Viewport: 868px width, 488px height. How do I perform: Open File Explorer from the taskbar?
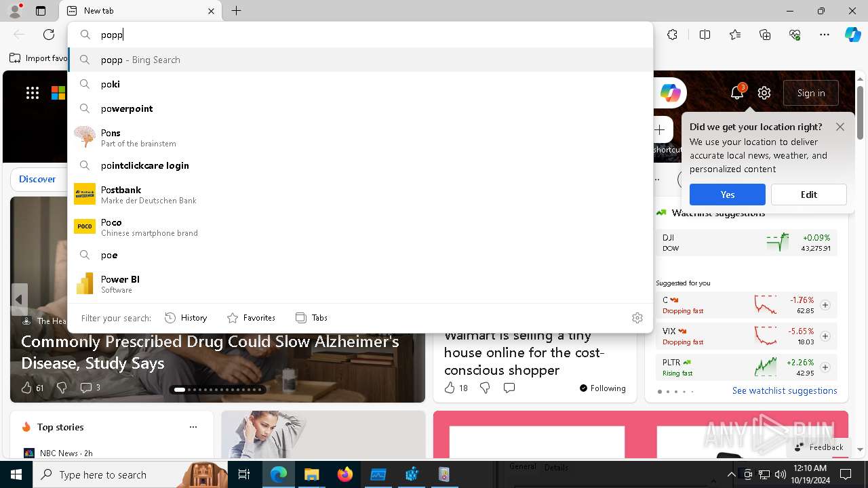pos(311,474)
